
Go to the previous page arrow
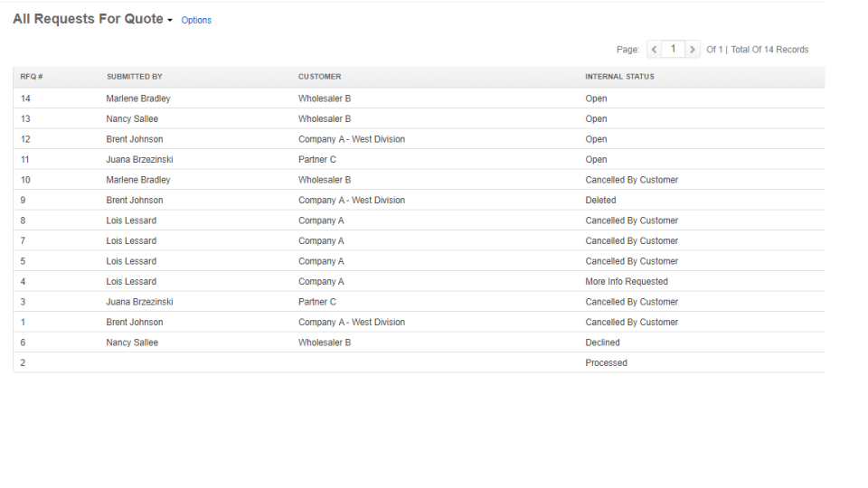pyautogui.click(x=654, y=50)
